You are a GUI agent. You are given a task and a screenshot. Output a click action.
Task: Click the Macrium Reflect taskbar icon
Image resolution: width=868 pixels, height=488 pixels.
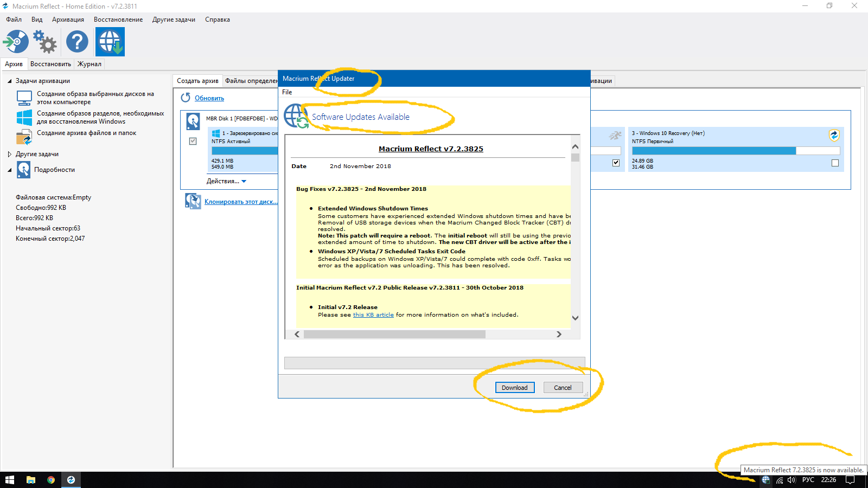71,480
